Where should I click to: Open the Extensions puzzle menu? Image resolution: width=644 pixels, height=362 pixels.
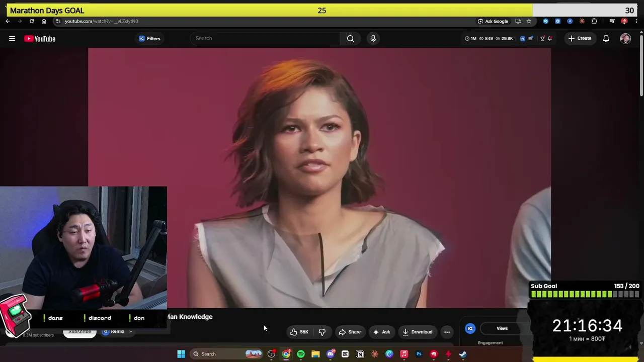[594, 21]
